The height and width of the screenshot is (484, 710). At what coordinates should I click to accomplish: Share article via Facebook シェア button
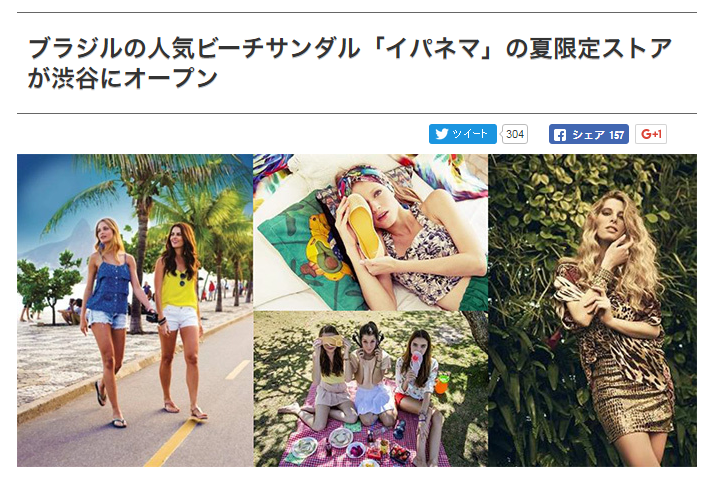point(589,134)
